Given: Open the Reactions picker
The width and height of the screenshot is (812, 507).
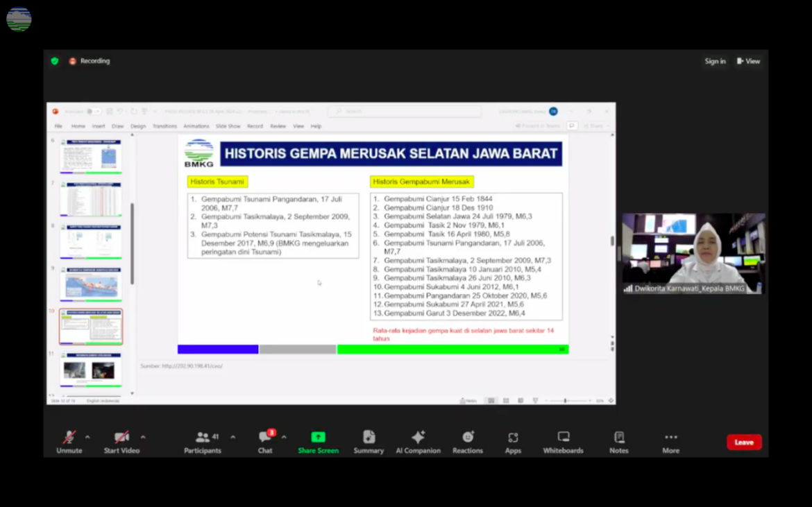Looking at the screenshot, I should (x=468, y=438).
